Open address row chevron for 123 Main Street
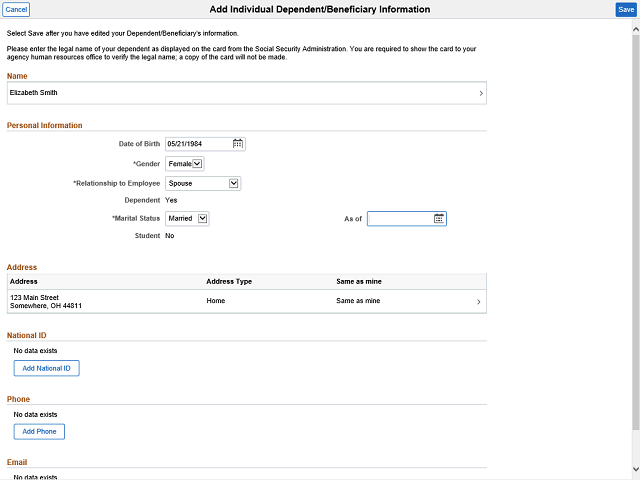This screenshot has height=480, width=640. pyautogui.click(x=479, y=302)
